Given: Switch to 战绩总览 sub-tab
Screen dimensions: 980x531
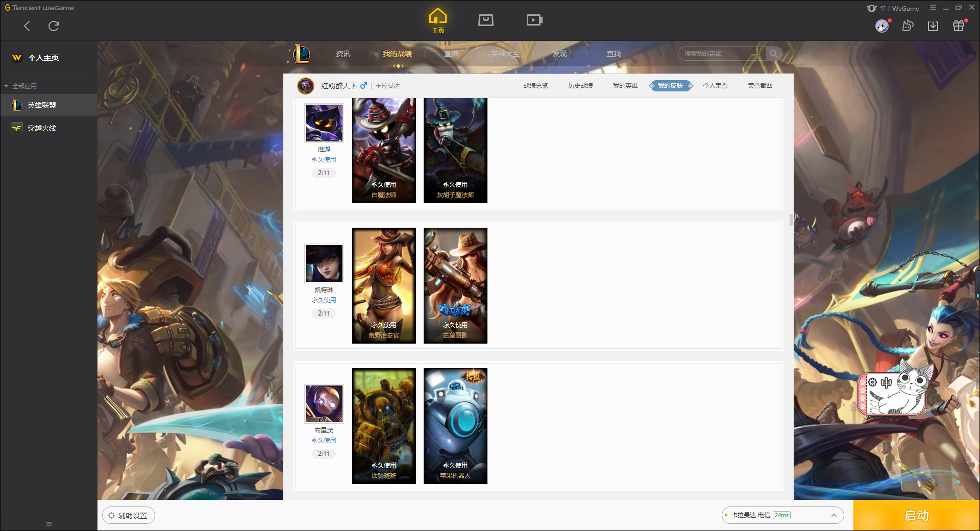Looking at the screenshot, I should pyautogui.click(x=535, y=86).
